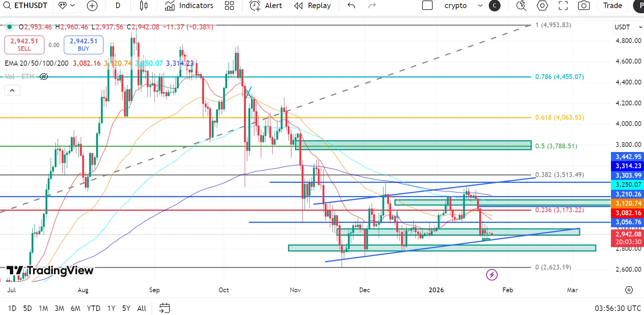Click the Nov label on time axis
Image resolution: width=644 pixels, height=315 pixels.
(295, 290)
